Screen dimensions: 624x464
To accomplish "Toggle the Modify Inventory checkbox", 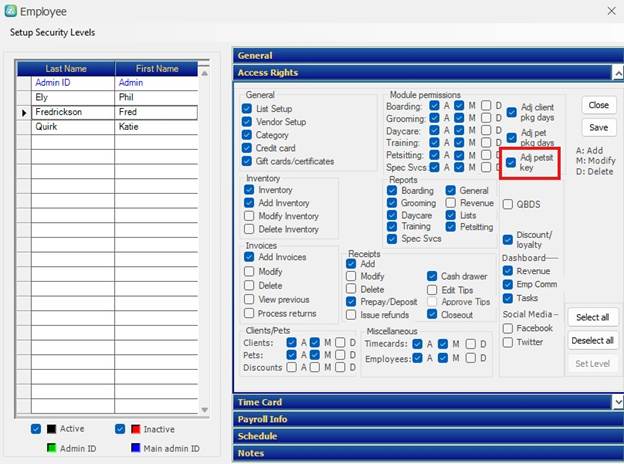I will tap(249, 216).
